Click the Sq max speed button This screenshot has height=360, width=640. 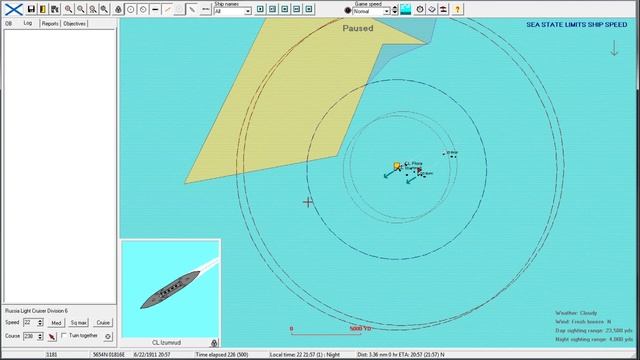(x=78, y=322)
